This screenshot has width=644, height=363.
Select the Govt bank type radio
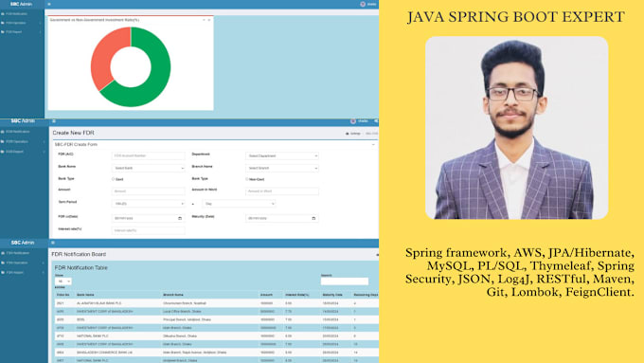(114, 179)
